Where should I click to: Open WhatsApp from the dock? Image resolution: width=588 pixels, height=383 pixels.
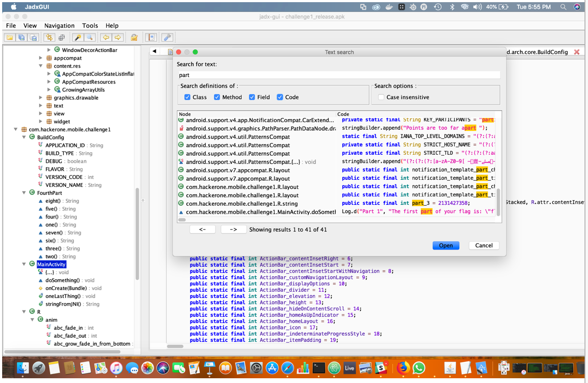pyautogui.click(x=419, y=368)
